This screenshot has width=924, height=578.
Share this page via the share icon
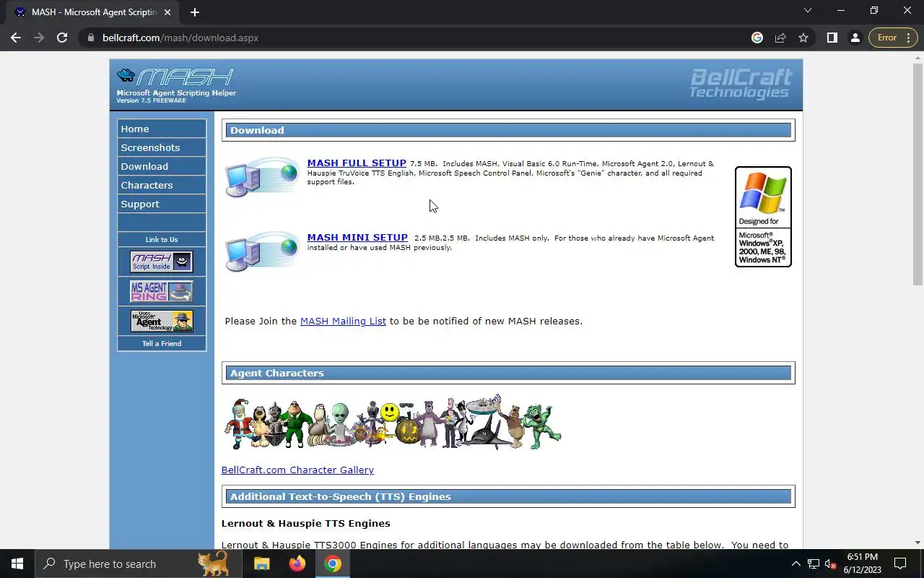[780, 38]
